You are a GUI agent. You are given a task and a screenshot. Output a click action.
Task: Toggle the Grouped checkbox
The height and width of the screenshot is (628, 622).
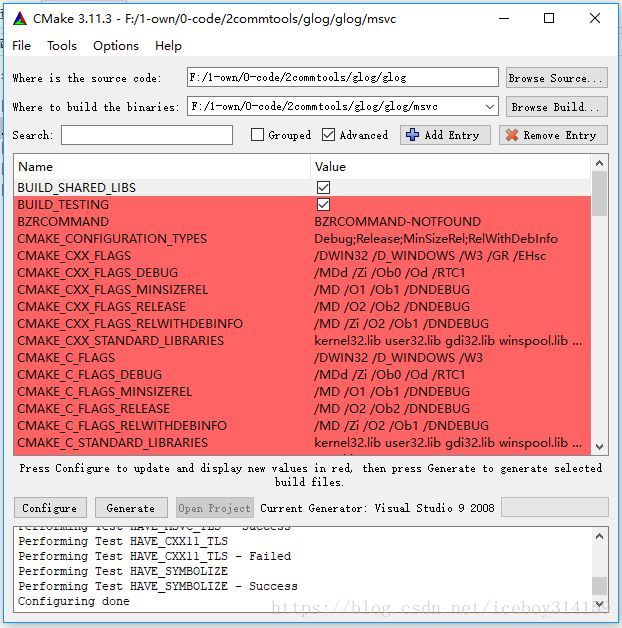(x=257, y=135)
